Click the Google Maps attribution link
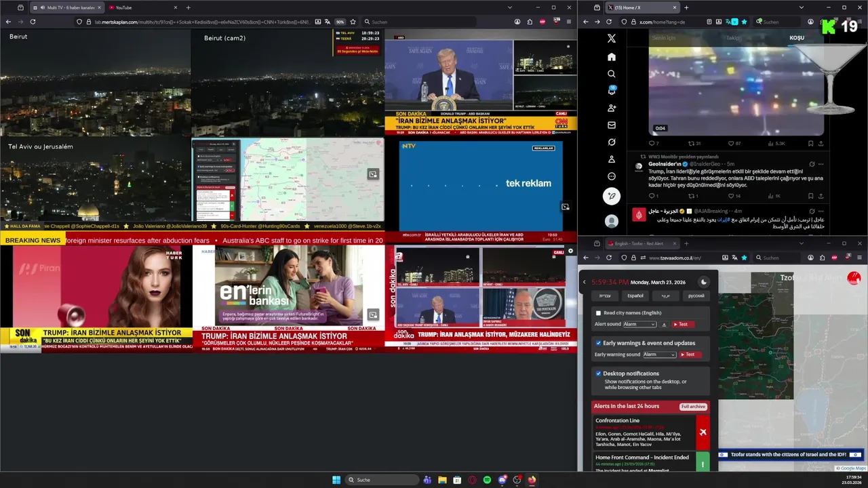The height and width of the screenshot is (488, 868). [x=852, y=468]
